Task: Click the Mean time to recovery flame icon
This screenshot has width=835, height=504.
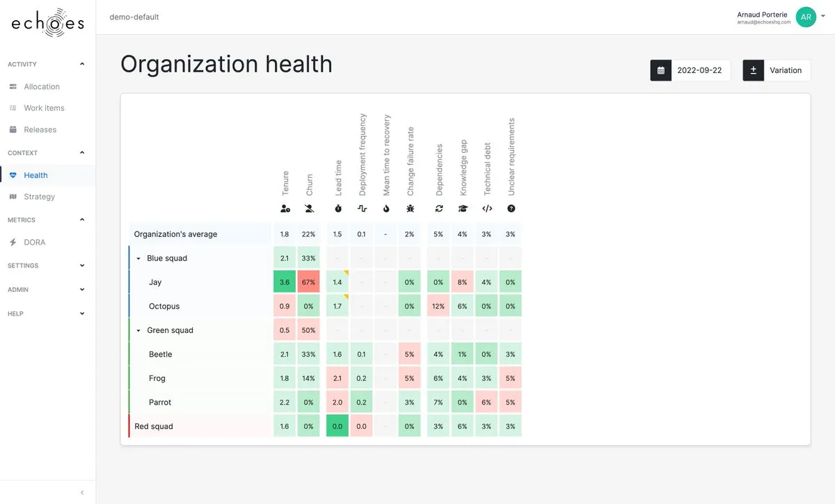Action: click(386, 209)
